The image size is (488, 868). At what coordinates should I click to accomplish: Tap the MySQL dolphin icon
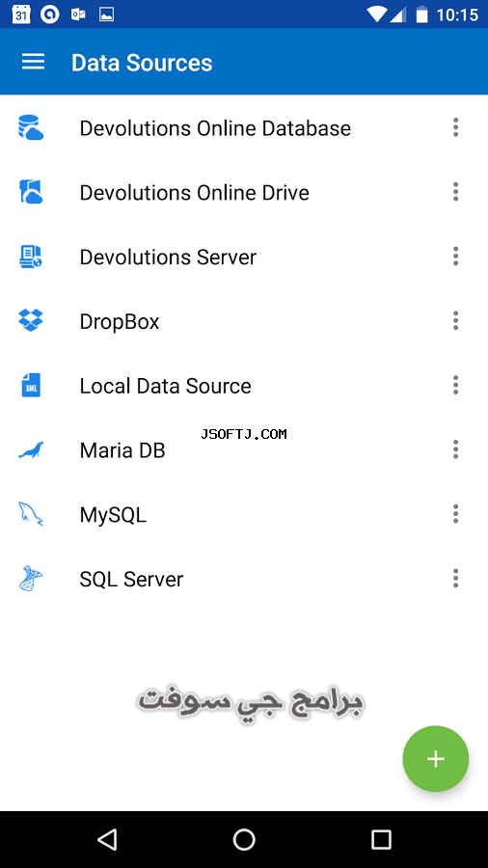click(x=31, y=514)
